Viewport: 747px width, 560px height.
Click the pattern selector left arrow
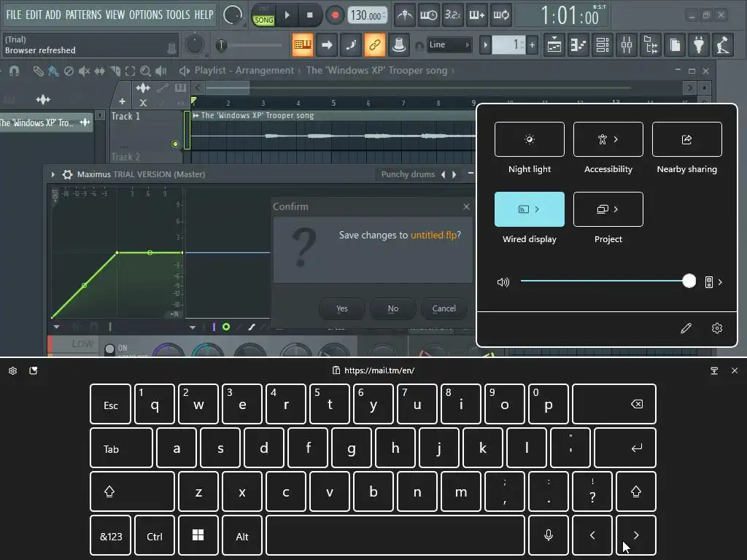click(485, 45)
